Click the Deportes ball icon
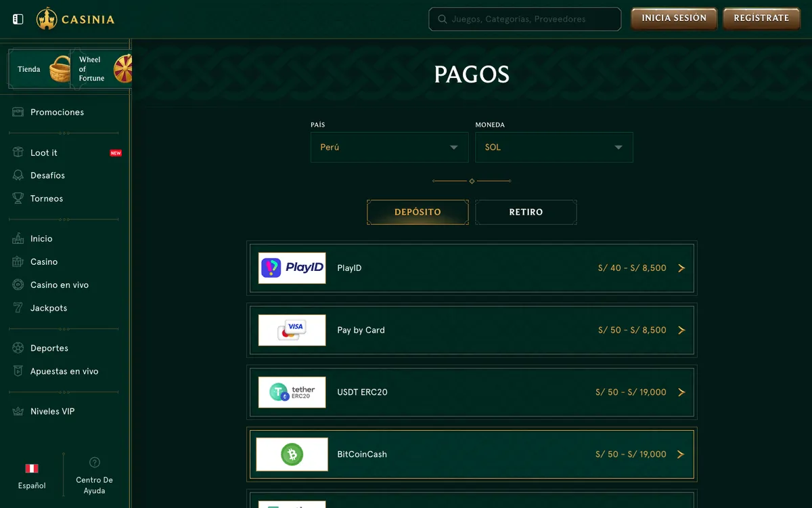This screenshot has height=508, width=812. click(x=18, y=347)
